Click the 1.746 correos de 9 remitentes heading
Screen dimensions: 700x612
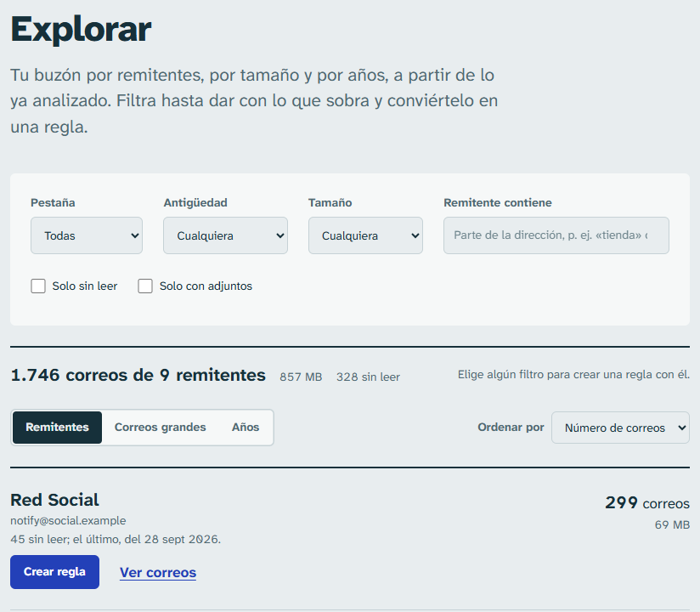click(x=138, y=375)
